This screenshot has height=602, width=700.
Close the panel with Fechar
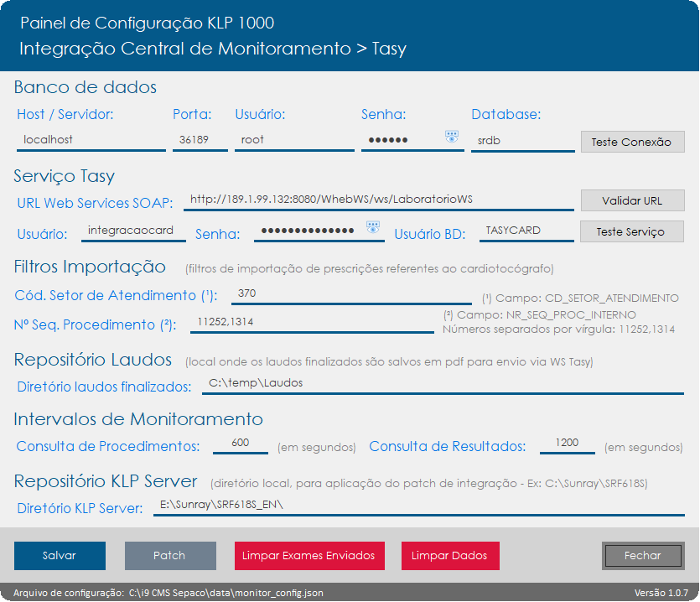coord(643,556)
